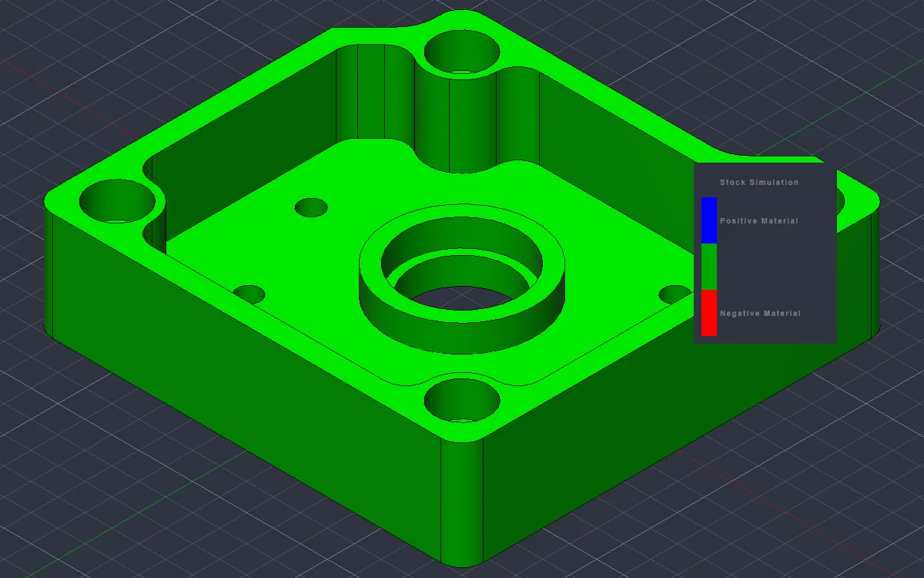Screen dimensions: 924x578
Task: Click the blue Positive Material color swatch
Action: [708, 220]
